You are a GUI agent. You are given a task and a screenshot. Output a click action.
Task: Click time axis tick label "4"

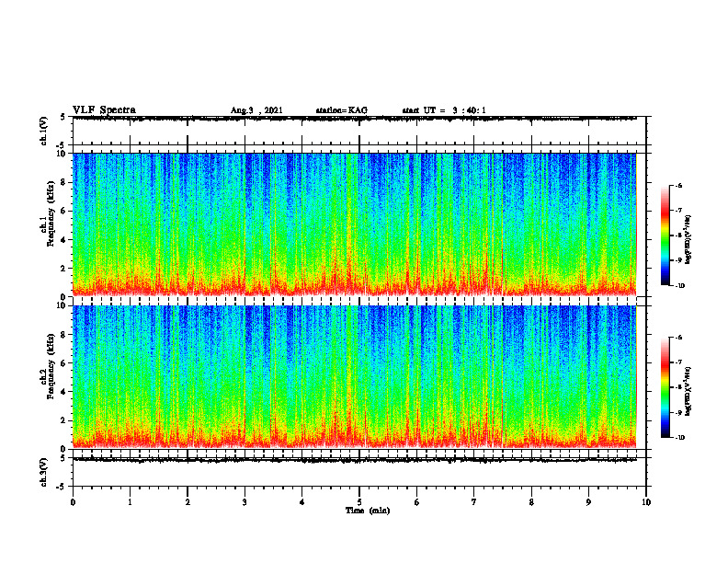pos(302,502)
